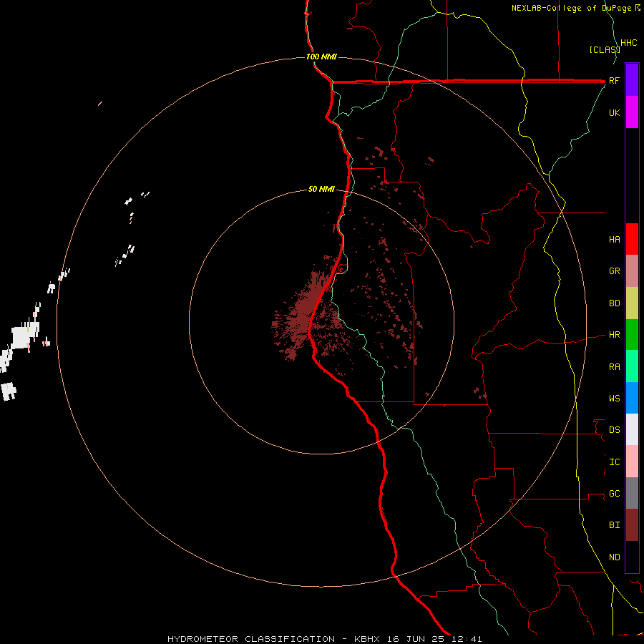
Task: Click the pink IC legend swatch
Action: click(x=632, y=462)
